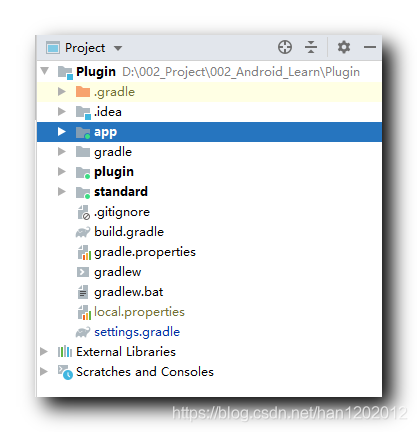Expand the External Libraries node
417x432 pixels.
pyautogui.click(x=44, y=351)
